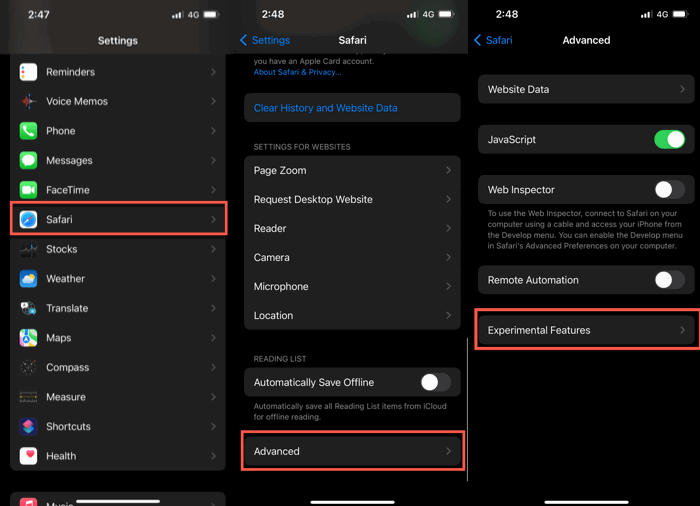Select the Voice Memos label
The height and width of the screenshot is (506, 700).
tap(77, 101)
